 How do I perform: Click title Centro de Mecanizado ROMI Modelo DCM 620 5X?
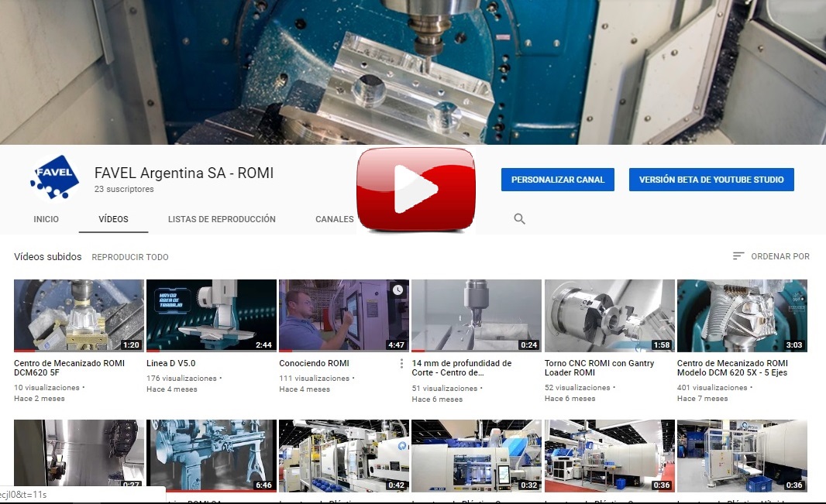(x=733, y=368)
